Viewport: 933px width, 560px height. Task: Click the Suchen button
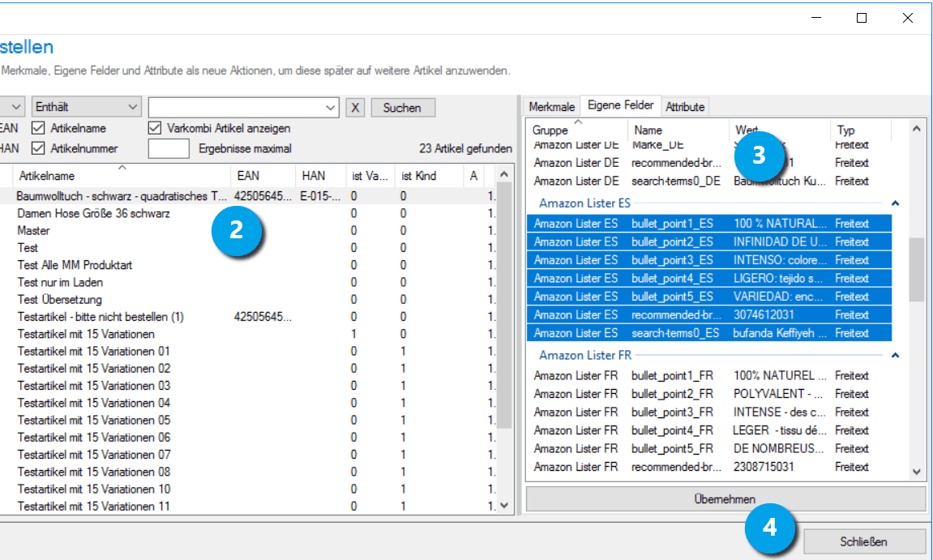coord(403,108)
